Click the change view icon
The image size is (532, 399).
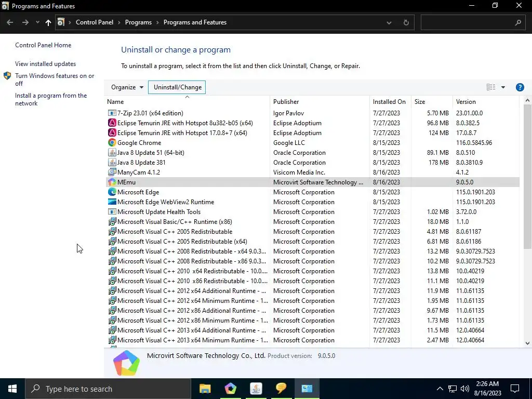coord(491,87)
